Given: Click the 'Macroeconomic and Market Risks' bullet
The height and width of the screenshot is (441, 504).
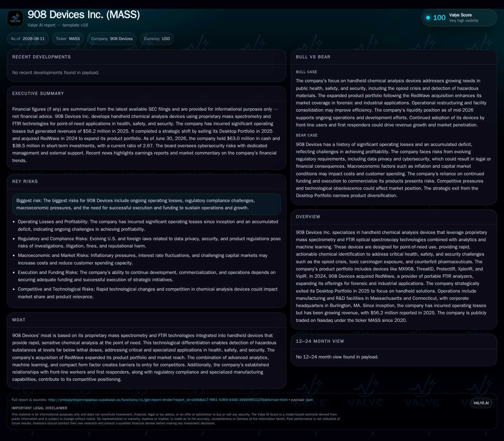Looking at the screenshot, I should [143, 259].
